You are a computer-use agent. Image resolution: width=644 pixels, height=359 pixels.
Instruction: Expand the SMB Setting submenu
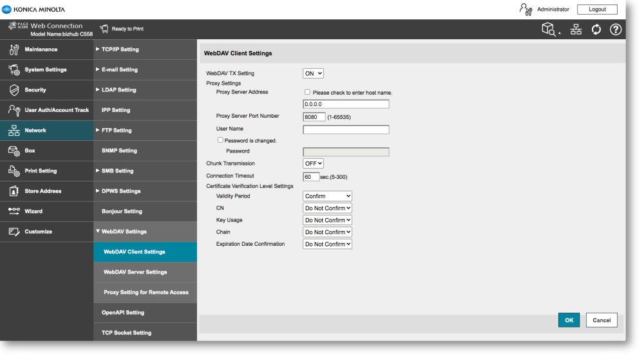pos(145,170)
